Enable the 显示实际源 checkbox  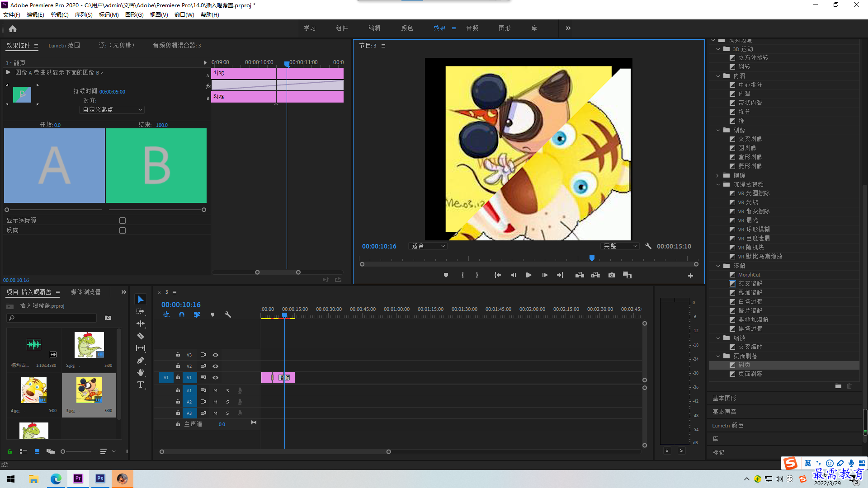(x=123, y=221)
